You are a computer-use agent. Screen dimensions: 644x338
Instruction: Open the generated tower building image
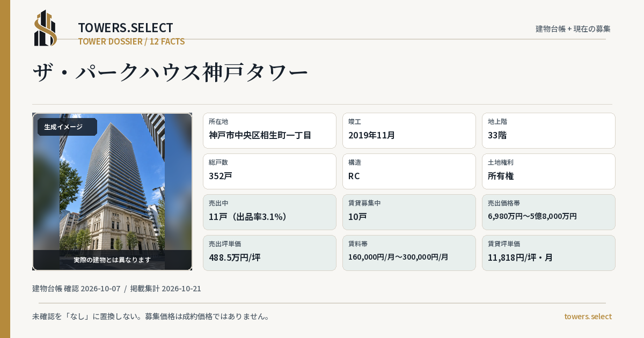click(x=112, y=192)
